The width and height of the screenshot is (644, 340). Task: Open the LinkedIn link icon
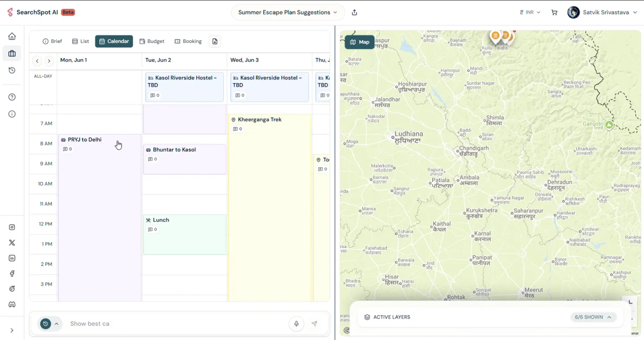point(12,258)
